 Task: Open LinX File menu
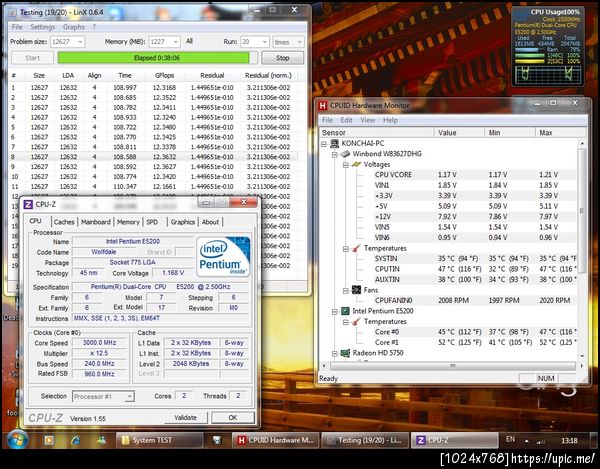(x=17, y=27)
